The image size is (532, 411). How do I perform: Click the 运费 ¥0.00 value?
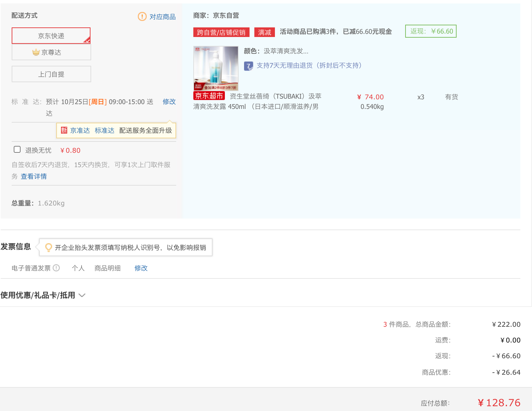(510, 340)
